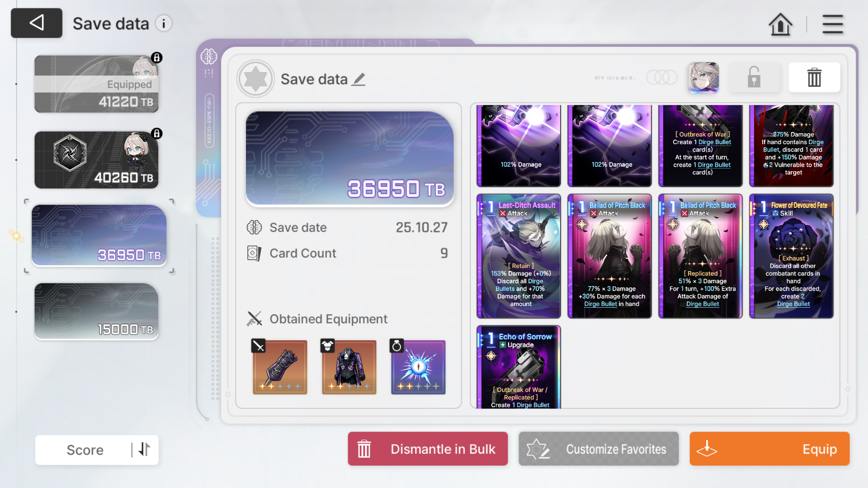Viewport: 868px width, 488px height.
Task: View the purple compass ring equipment
Action: 418,367
